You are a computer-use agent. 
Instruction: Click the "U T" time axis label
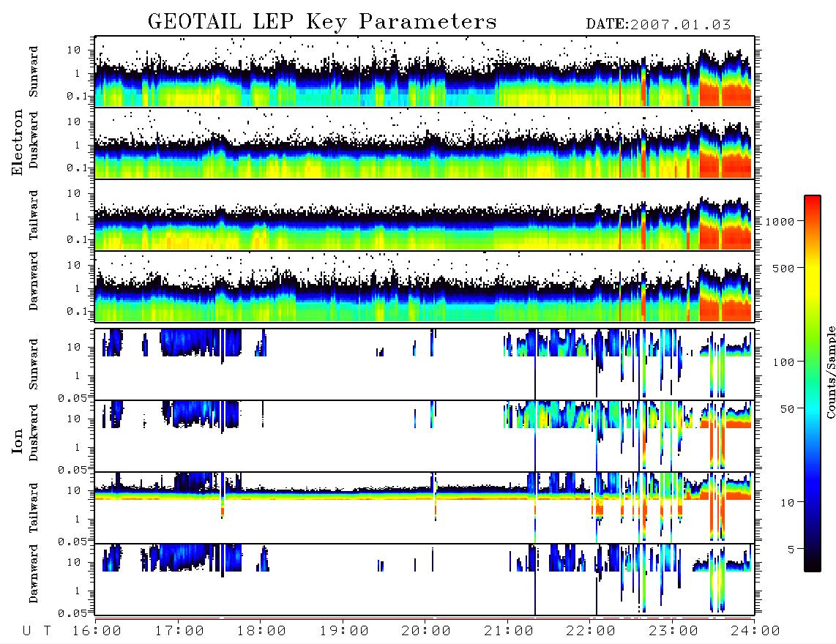(37, 632)
